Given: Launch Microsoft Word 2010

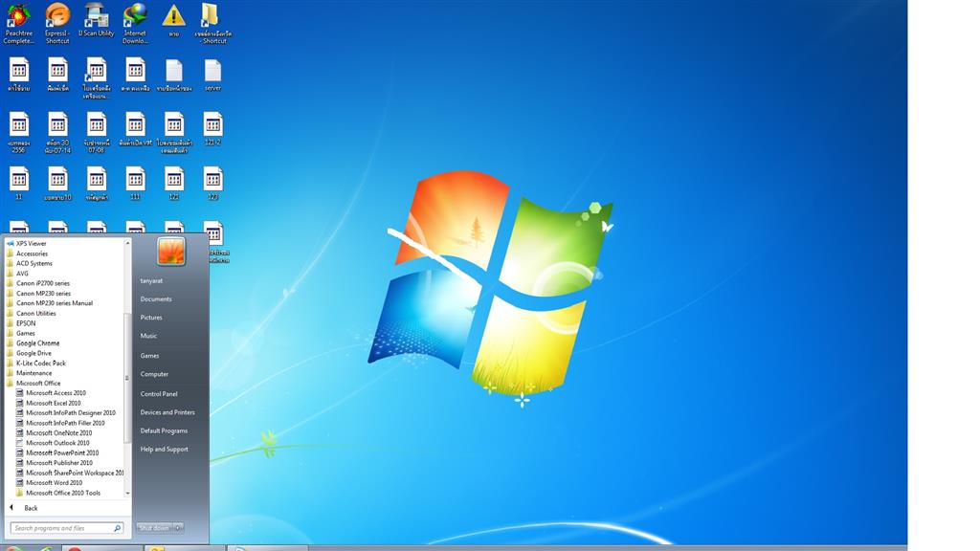Looking at the screenshot, I should click(x=54, y=483).
